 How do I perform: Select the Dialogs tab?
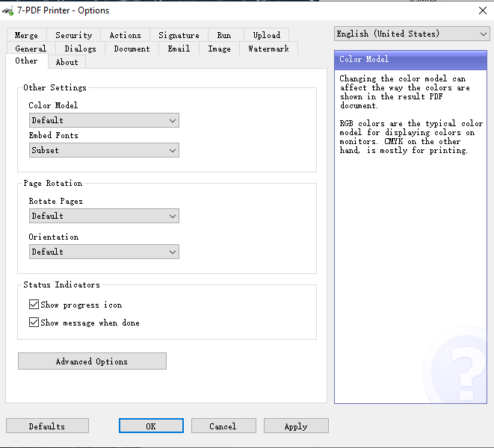pyautogui.click(x=80, y=49)
